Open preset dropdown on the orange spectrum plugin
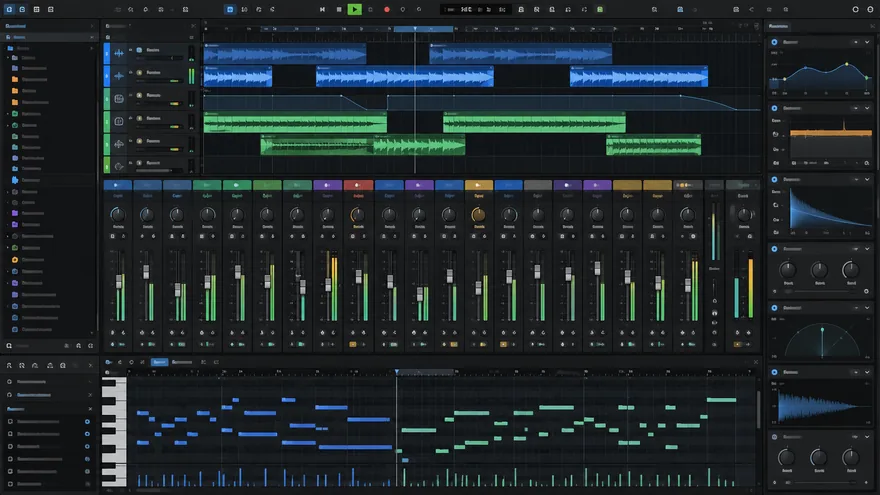The height and width of the screenshot is (495, 880). [x=856, y=108]
